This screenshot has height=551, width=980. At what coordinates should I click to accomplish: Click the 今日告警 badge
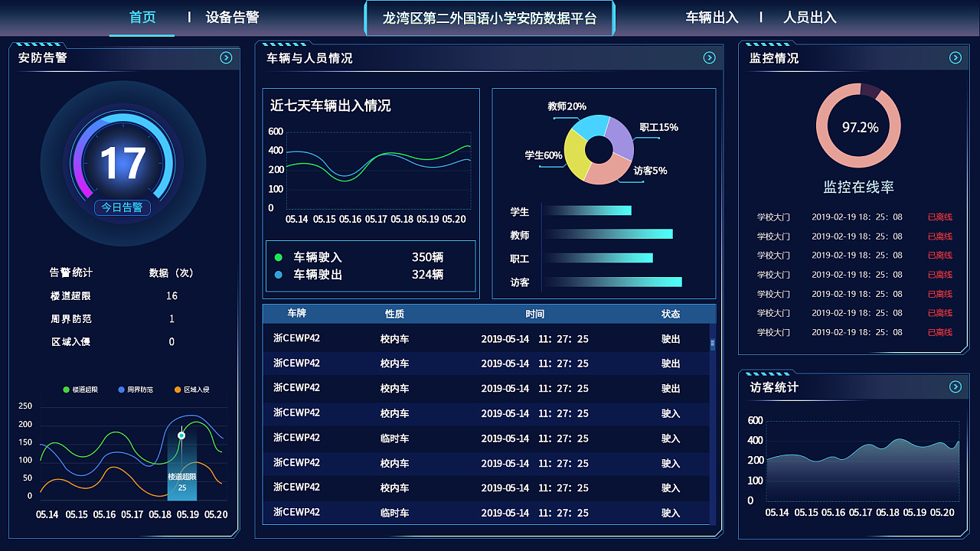[x=122, y=207]
